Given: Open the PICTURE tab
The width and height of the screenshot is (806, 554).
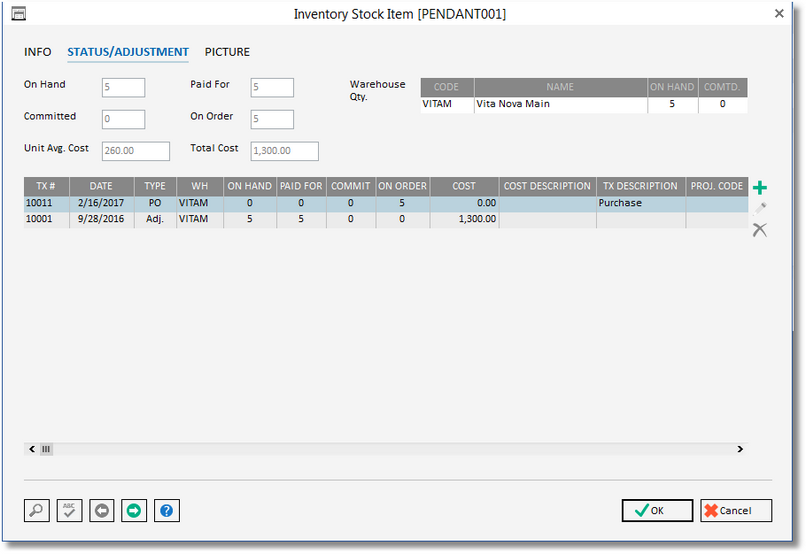Looking at the screenshot, I should (227, 52).
